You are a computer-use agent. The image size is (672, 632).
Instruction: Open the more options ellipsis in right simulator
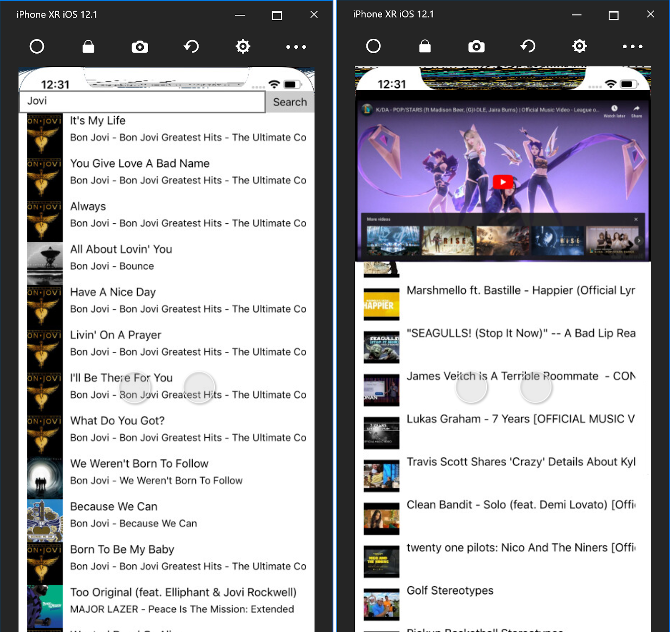pyautogui.click(x=633, y=46)
